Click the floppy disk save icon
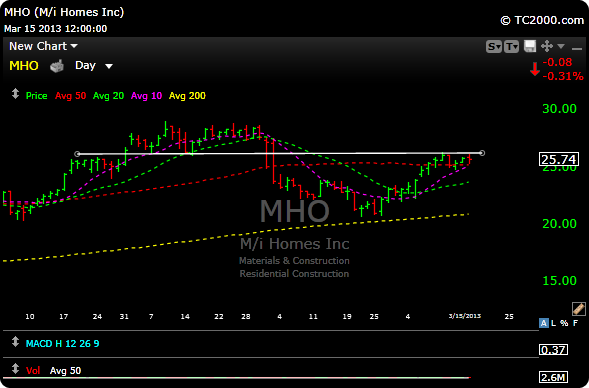This screenshot has height=388, width=589. click(x=530, y=46)
